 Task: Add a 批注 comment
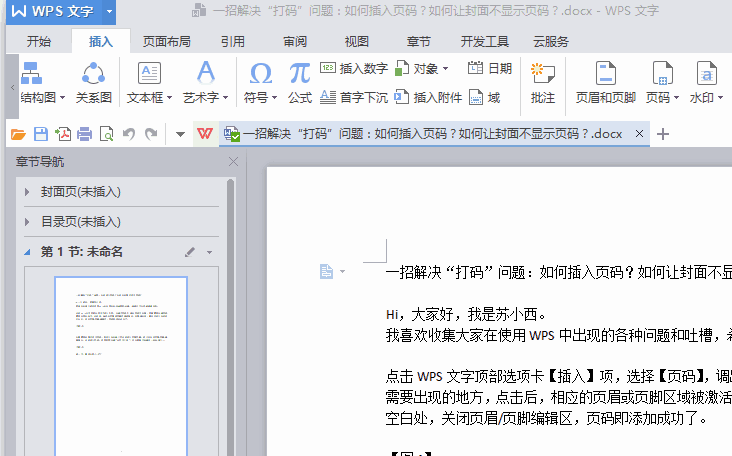tap(542, 82)
